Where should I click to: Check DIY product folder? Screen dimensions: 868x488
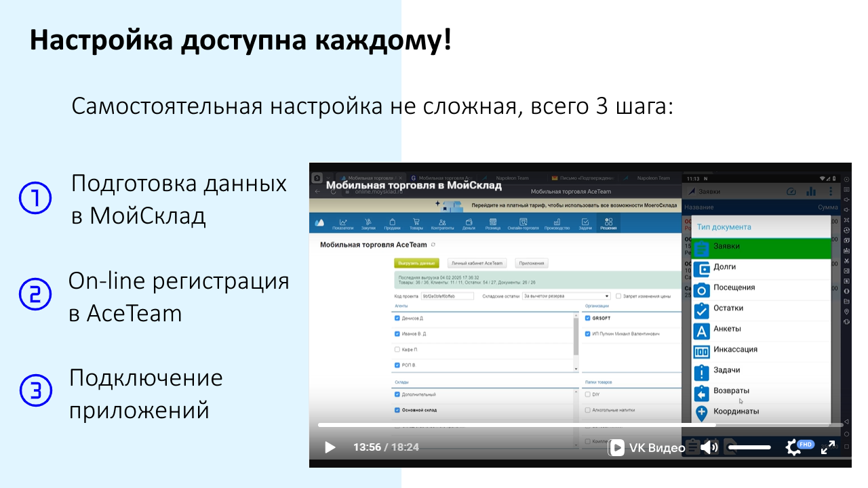tap(587, 394)
